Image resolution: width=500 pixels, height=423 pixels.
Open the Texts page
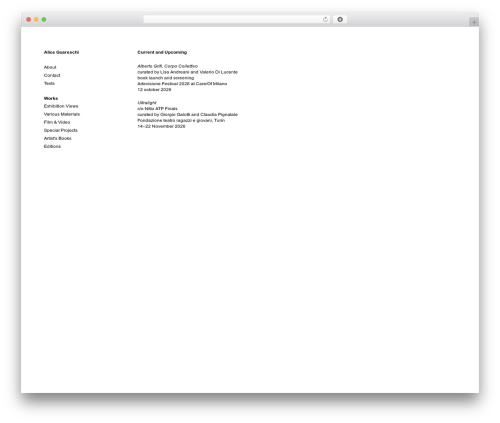[49, 83]
